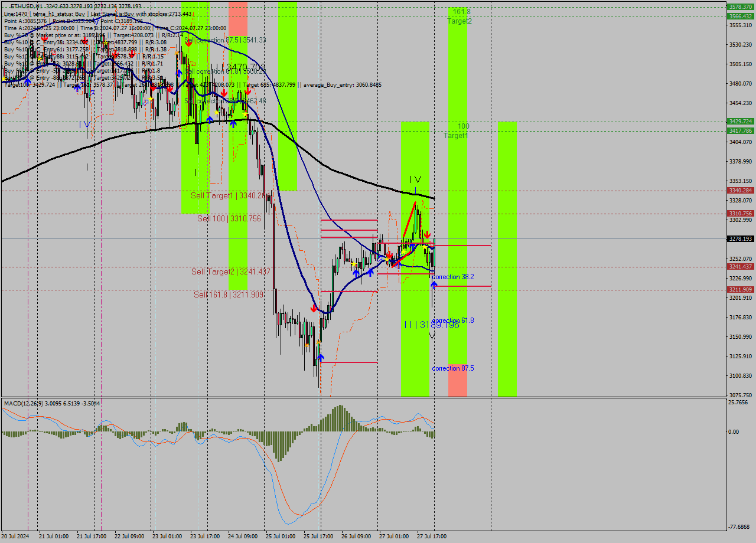Click the yellow star marker near the 27 Jul candles
Viewport: 756px width, 543px height.
425,247
